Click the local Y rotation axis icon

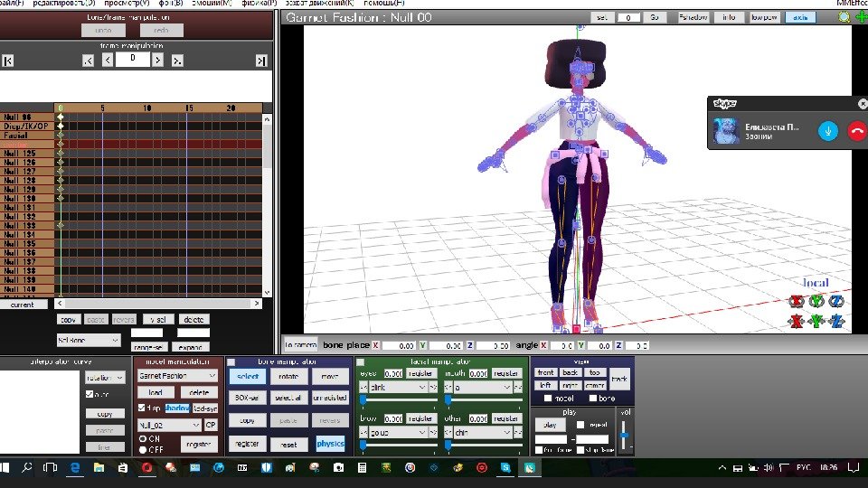(x=816, y=302)
